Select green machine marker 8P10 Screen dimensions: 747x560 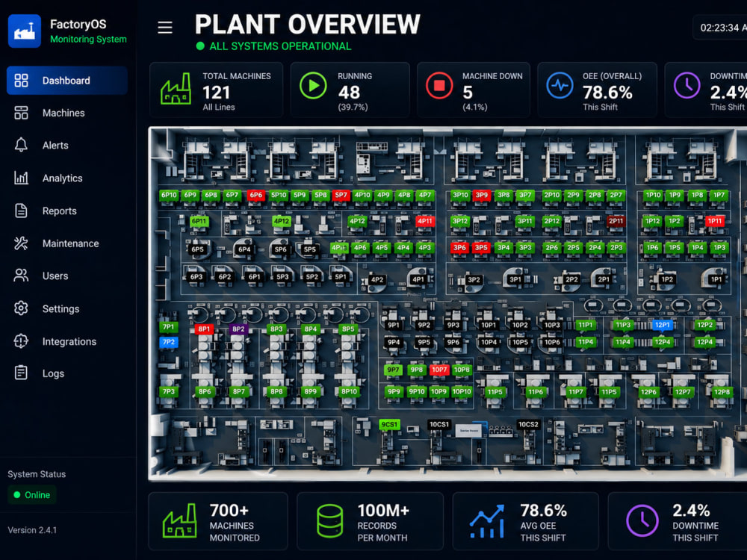tap(349, 391)
